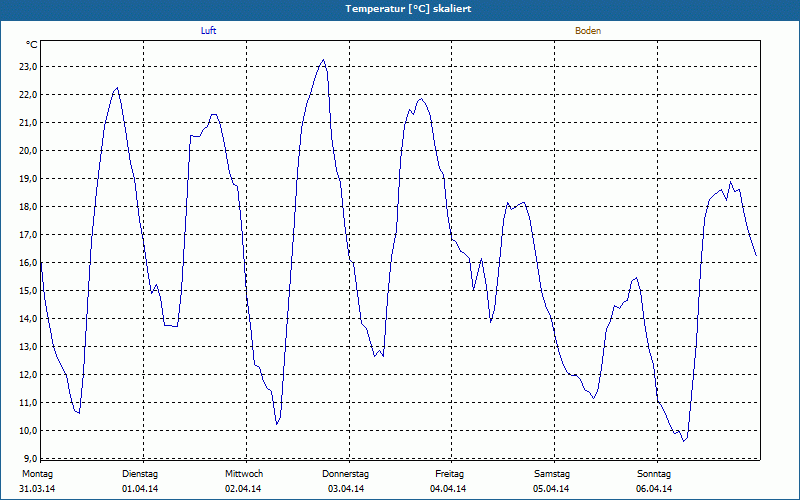800x500 pixels.
Task: Click the 14,0 y-axis value
Action: point(29,319)
